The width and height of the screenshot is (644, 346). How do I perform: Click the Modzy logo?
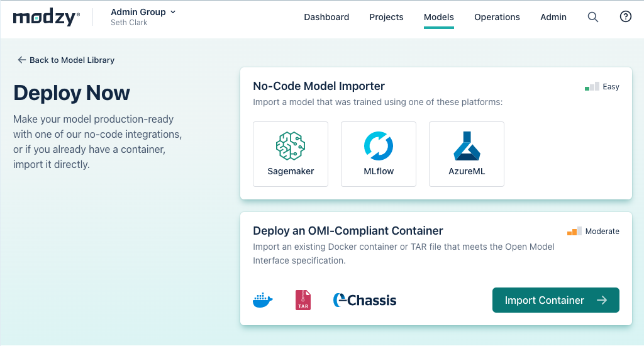(x=46, y=18)
